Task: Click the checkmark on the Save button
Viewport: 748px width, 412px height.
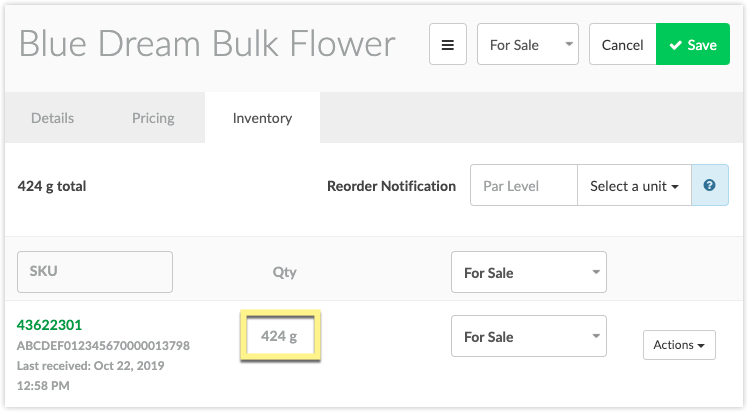Action: (x=675, y=45)
